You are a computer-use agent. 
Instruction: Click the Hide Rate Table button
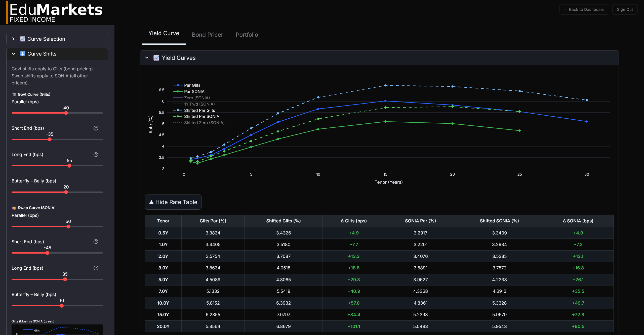coord(173,202)
